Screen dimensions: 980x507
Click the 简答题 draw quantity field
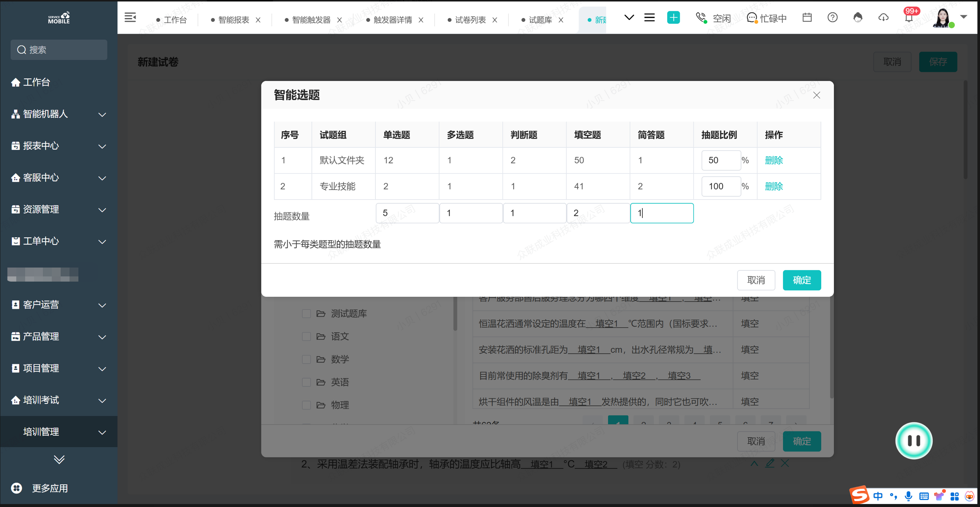662,213
